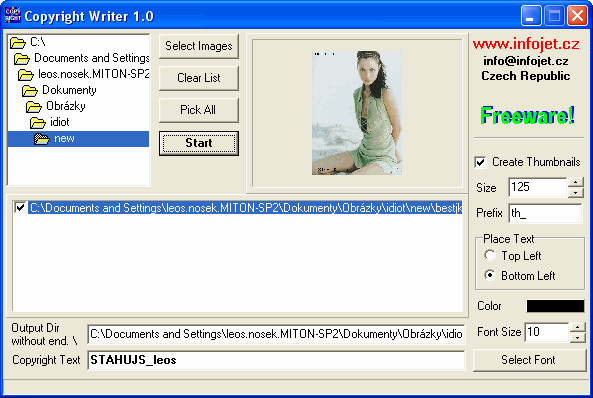The width and height of the screenshot is (593, 398).
Task: Open the www.infojet.cz link
Action: tap(526, 44)
